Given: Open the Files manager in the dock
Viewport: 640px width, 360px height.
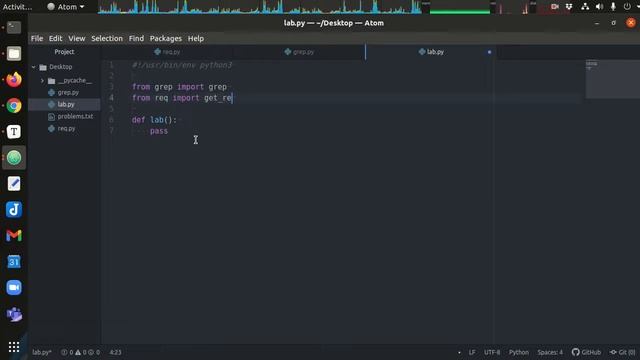Looking at the screenshot, I should pos(14,53).
